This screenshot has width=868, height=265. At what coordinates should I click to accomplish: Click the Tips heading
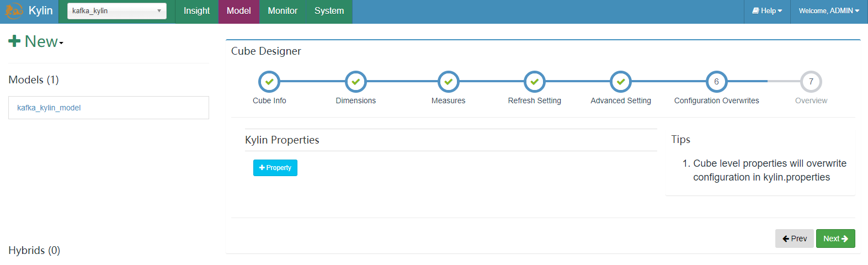pos(680,140)
